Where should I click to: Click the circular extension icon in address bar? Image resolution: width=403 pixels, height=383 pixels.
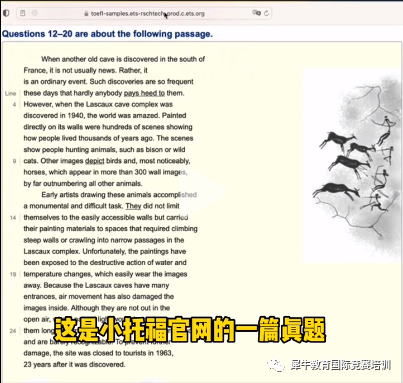click(x=35, y=13)
